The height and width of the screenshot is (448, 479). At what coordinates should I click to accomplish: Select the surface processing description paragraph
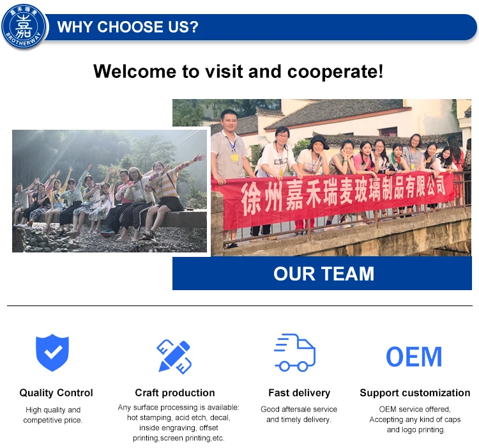coord(179,422)
